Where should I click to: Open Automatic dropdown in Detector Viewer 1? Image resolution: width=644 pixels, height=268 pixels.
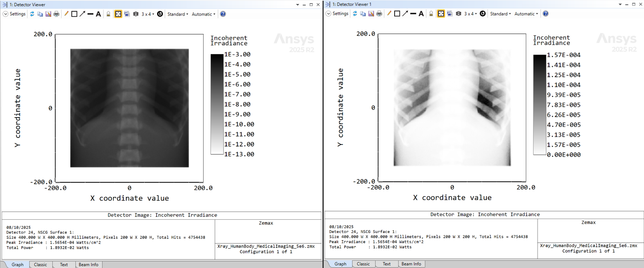(x=526, y=14)
